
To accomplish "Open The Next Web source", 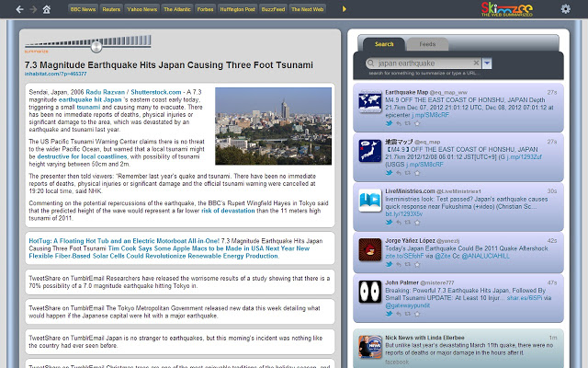I will pos(307,9).
